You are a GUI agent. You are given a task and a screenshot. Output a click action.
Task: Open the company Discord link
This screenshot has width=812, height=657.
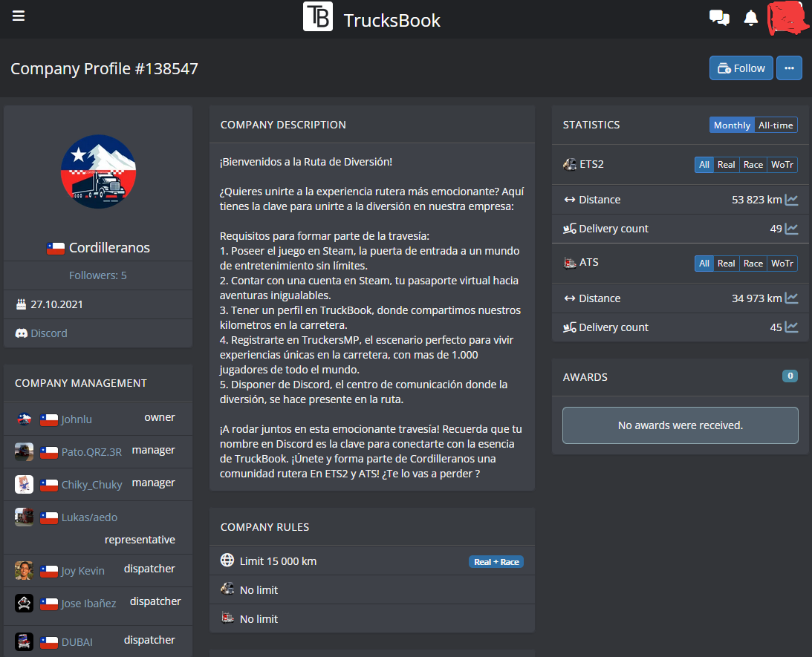pyautogui.click(x=49, y=333)
